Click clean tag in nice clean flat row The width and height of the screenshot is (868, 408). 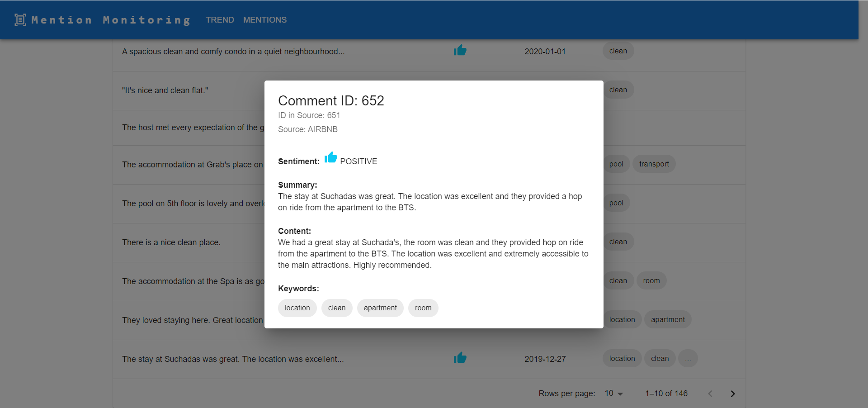[x=618, y=90]
